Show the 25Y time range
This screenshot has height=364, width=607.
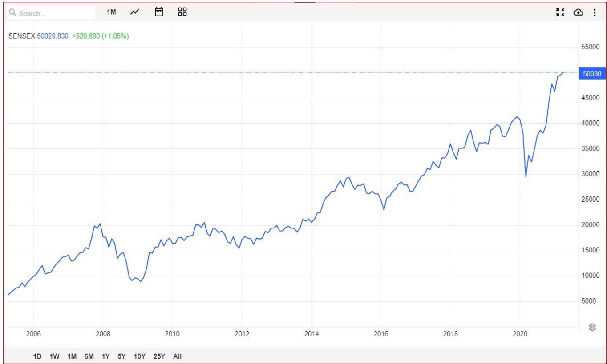coord(159,356)
